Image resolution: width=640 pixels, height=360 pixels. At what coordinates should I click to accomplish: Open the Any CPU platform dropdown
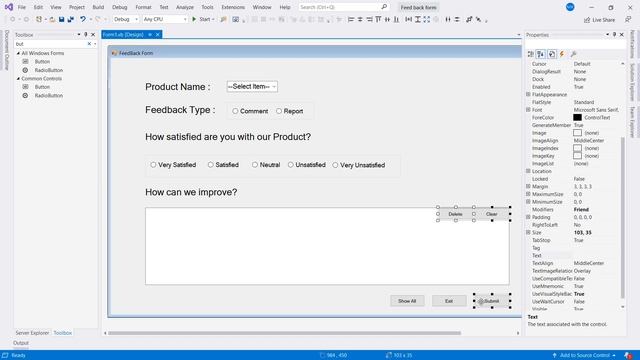point(165,19)
